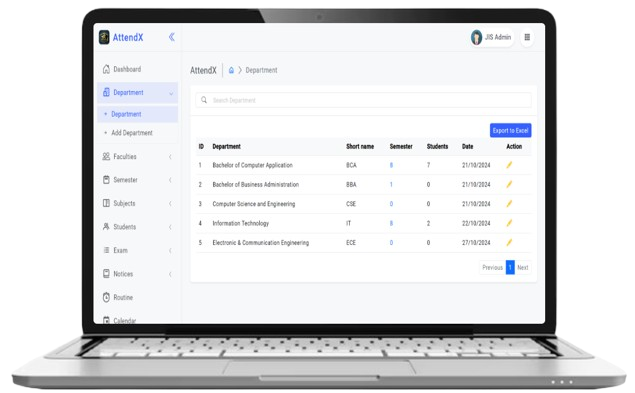Click the Routine clock icon in sidebar
This screenshot has height=393, width=635.
[x=106, y=297]
